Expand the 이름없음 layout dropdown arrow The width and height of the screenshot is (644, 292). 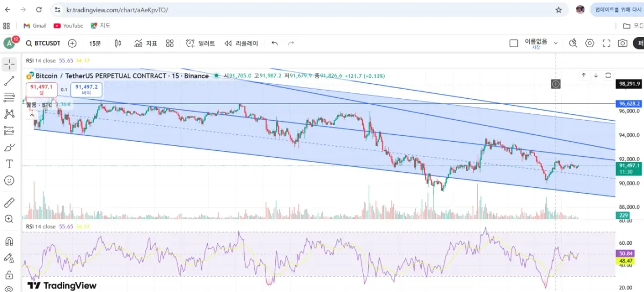pyautogui.click(x=555, y=43)
